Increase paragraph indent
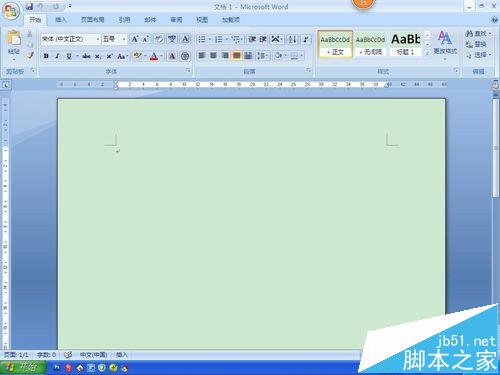The width and height of the screenshot is (500, 375). coord(263,39)
